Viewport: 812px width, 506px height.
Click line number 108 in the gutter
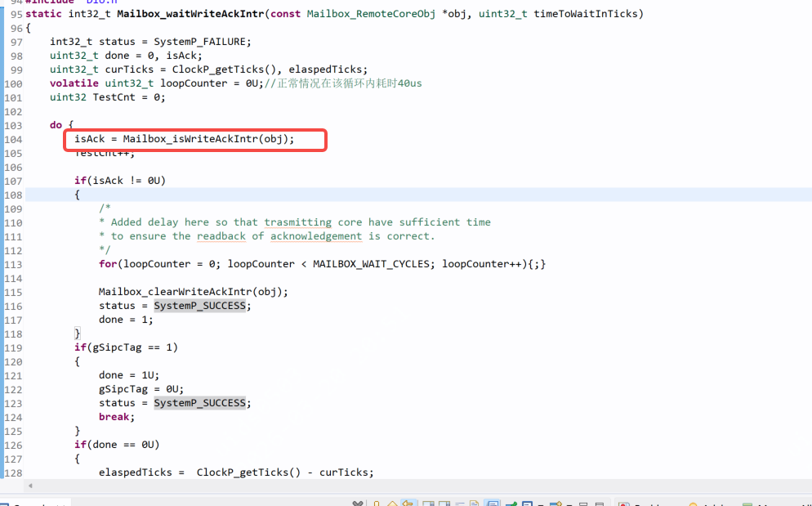[x=13, y=195]
